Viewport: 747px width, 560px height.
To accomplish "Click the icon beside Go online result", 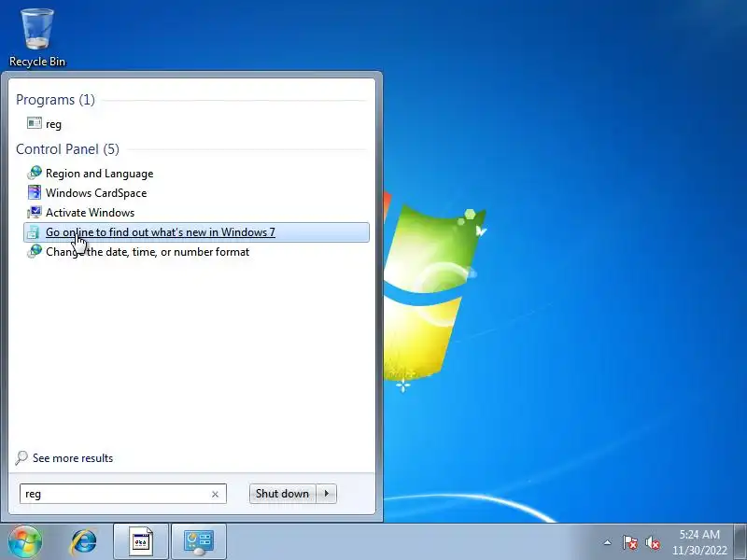I will (34, 231).
